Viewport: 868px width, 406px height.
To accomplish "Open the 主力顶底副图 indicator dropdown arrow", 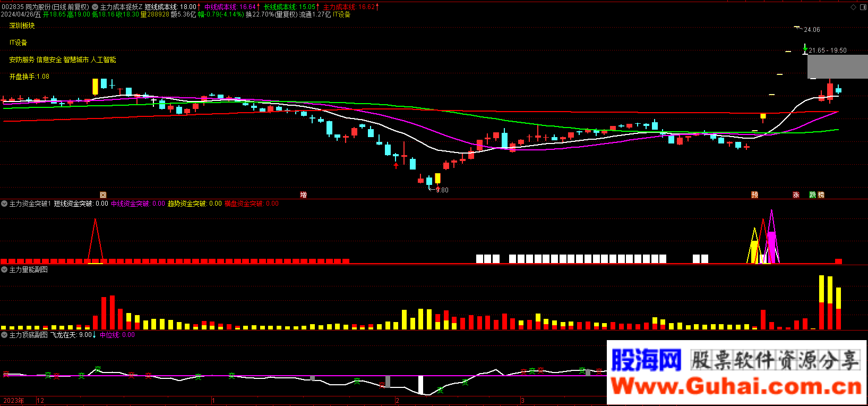I will [4, 335].
